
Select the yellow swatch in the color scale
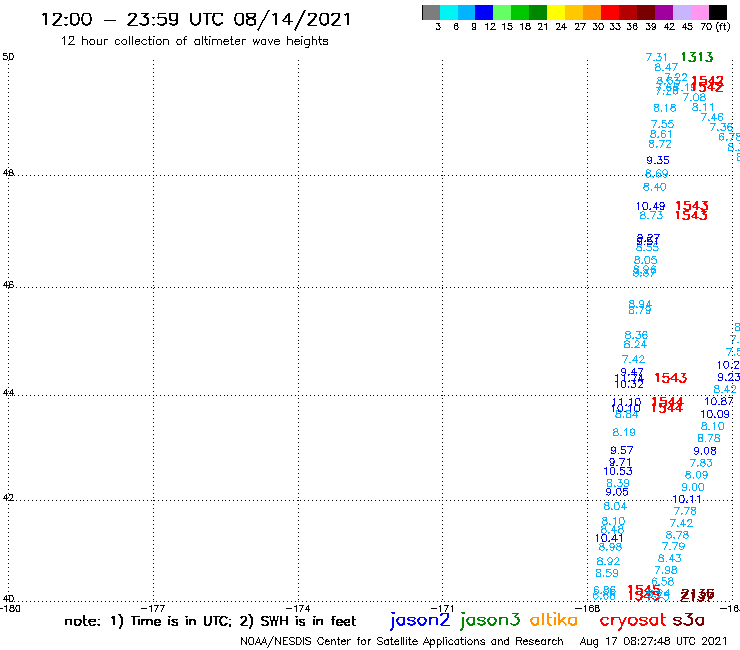tap(555, 12)
